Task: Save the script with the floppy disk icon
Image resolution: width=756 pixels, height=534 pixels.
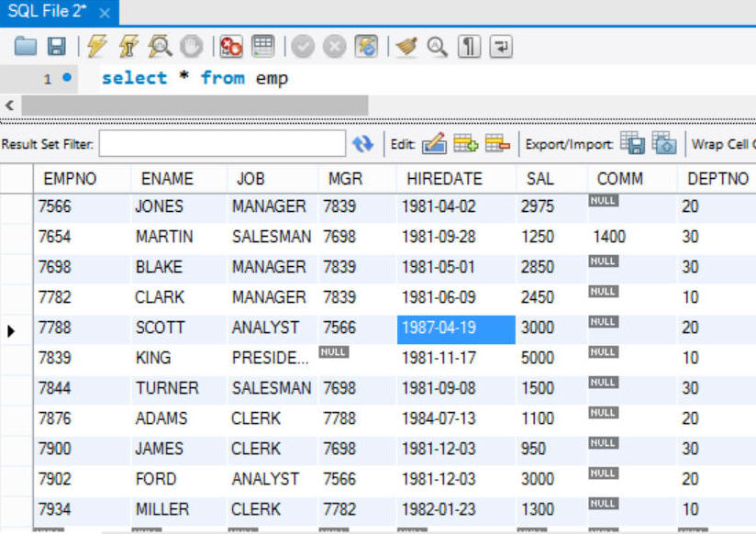Action: 56,46
